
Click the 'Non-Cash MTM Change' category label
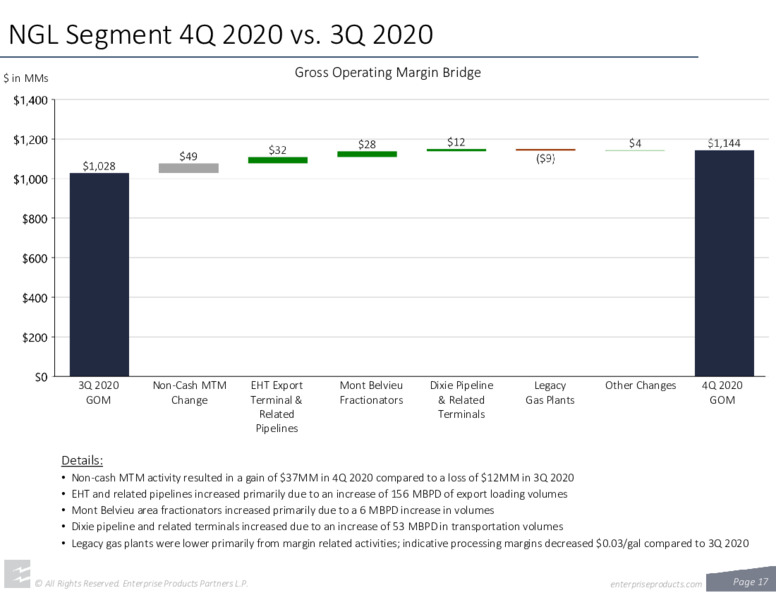(x=190, y=393)
